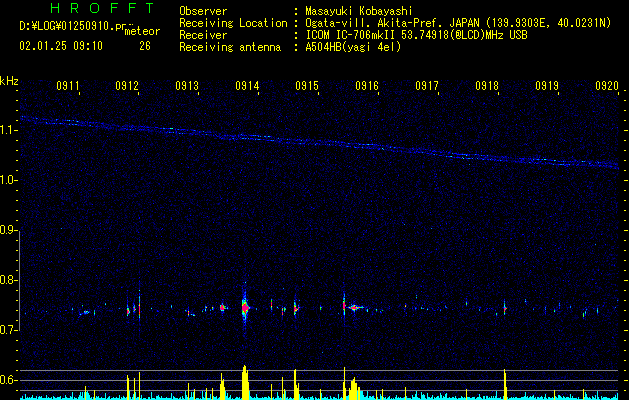Click the 0.9 kHz axis label
This screenshot has width=629, height=400.
(9, 230)
